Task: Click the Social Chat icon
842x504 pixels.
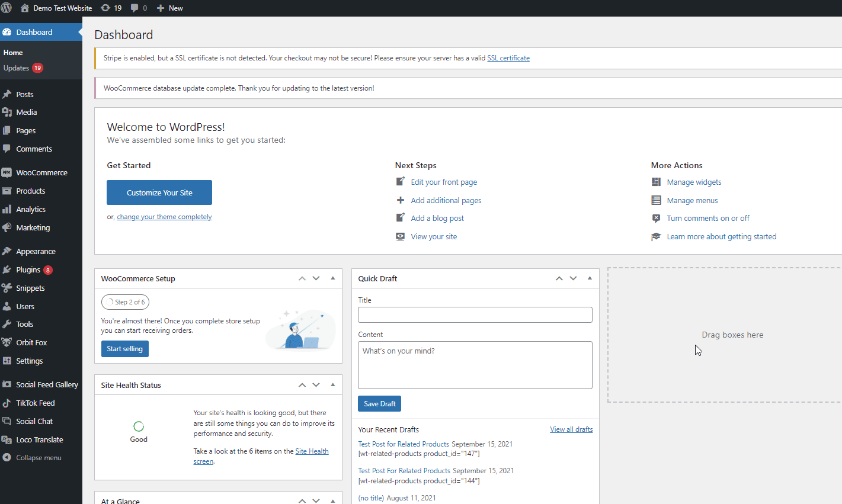Action: pos(7,421)
